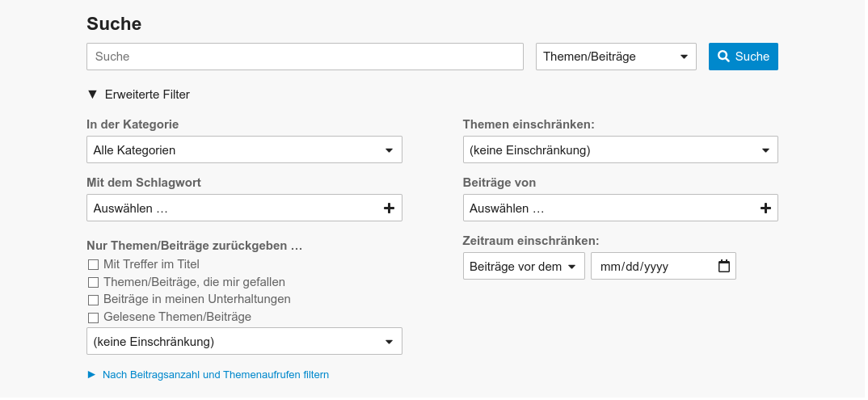Toggle Beiträge in meinen Unterhaltungen checkbox
The image size is (868, 400).
coord(94,300)
